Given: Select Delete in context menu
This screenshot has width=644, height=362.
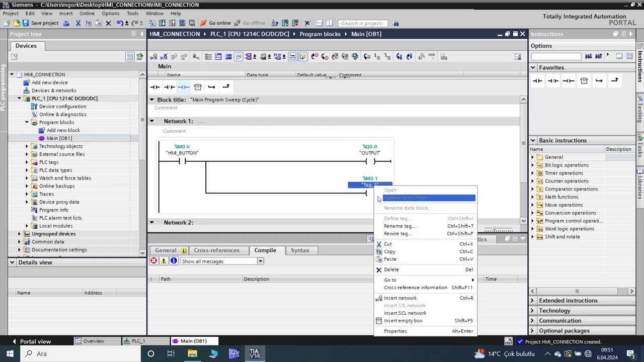Looking at the screenshot, I should click(x=391, y=269).
